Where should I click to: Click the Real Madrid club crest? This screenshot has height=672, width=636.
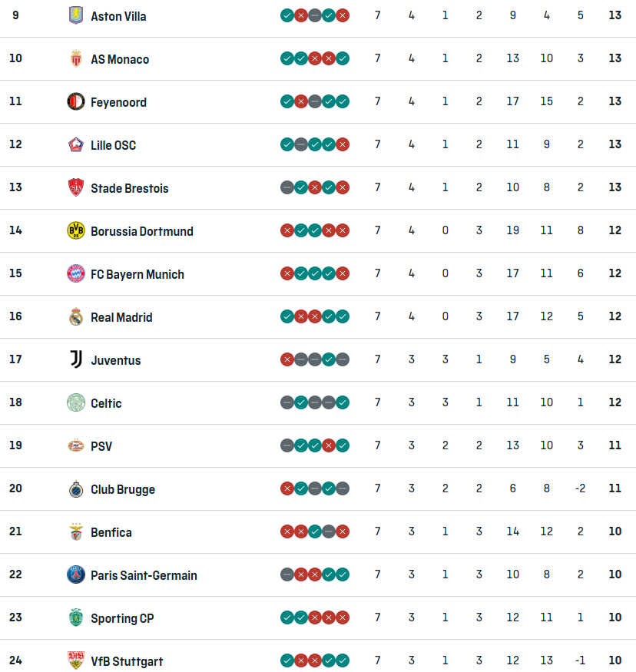tap(75, 316)
